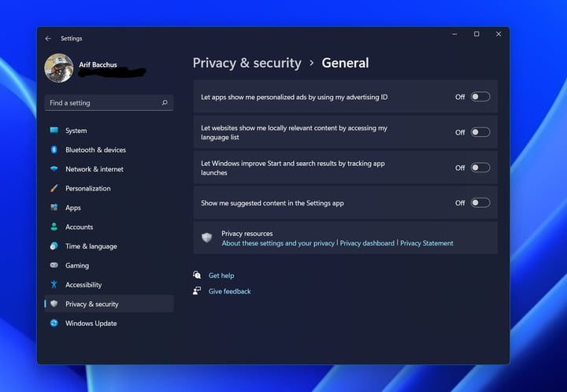
Task: Open About these settings and your privacy
Action: (x=278, y=243)
